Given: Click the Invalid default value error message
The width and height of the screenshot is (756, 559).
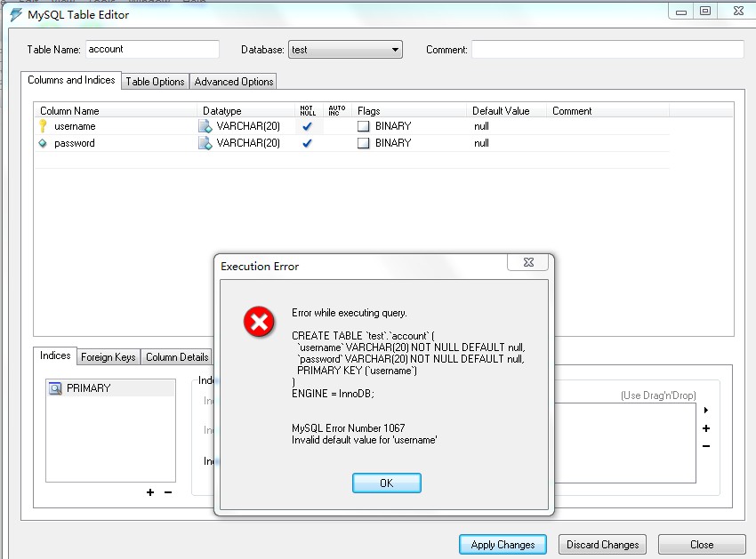Looking at the screenshot, I should pyautogui.click(x=364, y=440).
